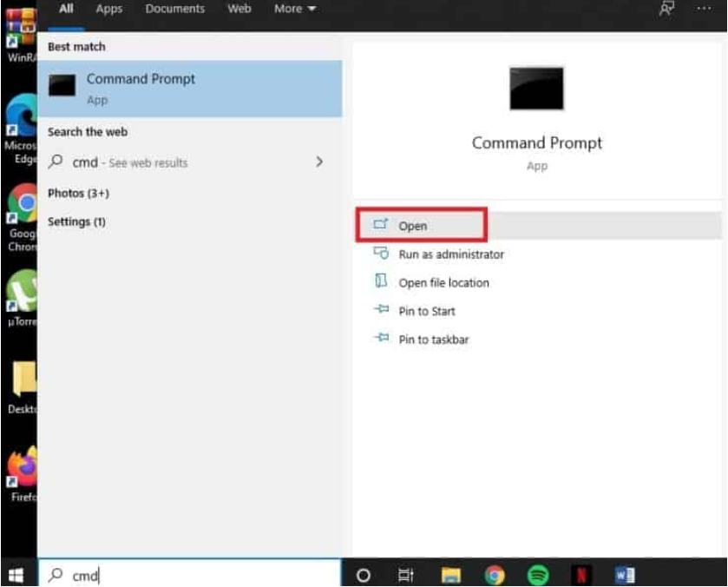The width and height of the screenshot is (728, 587).
Task: Switch to the Documents tab
Action: 175,9
